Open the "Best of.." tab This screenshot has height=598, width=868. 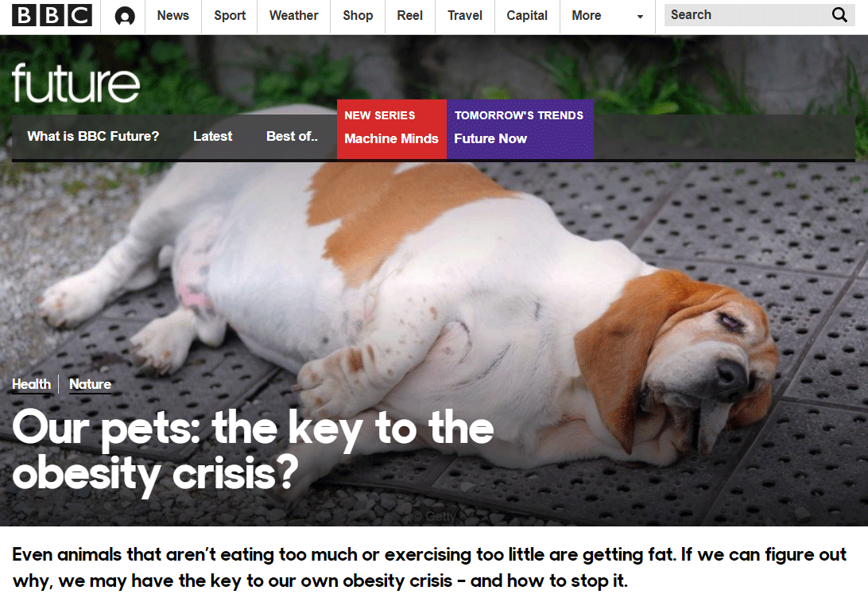pyautogui.click(x=292, y=136)
